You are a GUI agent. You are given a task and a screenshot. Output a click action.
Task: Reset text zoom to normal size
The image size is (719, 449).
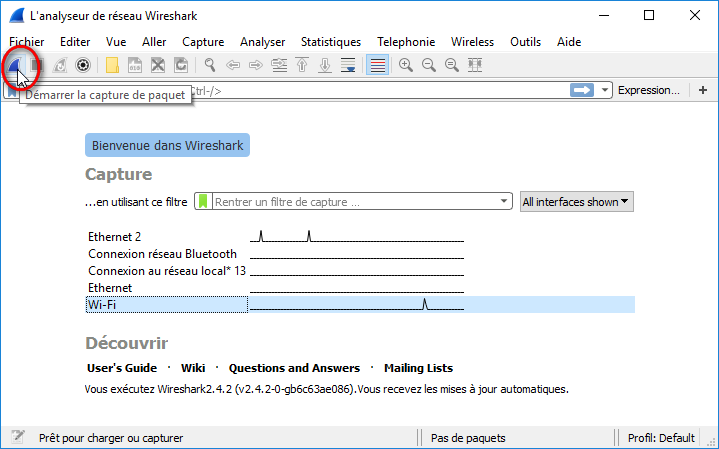coord(452,65)
